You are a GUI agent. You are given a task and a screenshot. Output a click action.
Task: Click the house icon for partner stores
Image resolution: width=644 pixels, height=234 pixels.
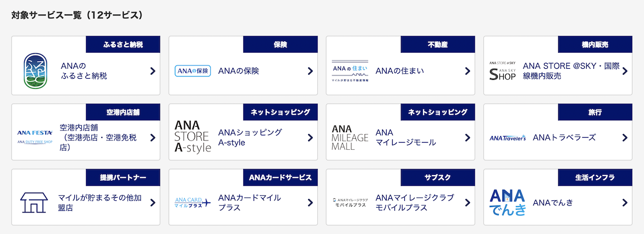(x=34, y=202)
